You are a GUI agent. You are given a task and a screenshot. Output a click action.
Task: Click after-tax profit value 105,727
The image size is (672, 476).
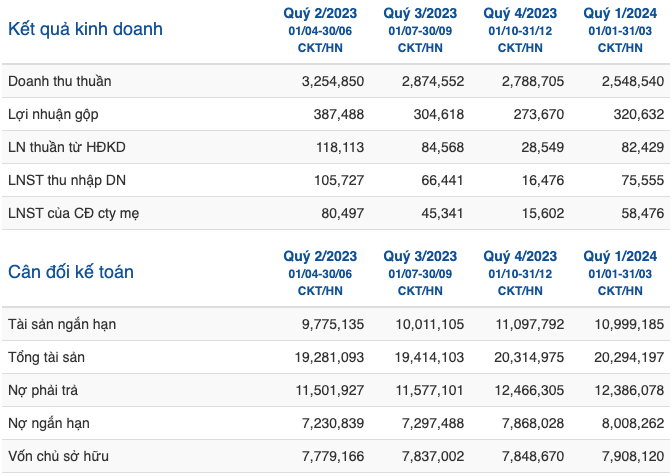coord(339,180)
